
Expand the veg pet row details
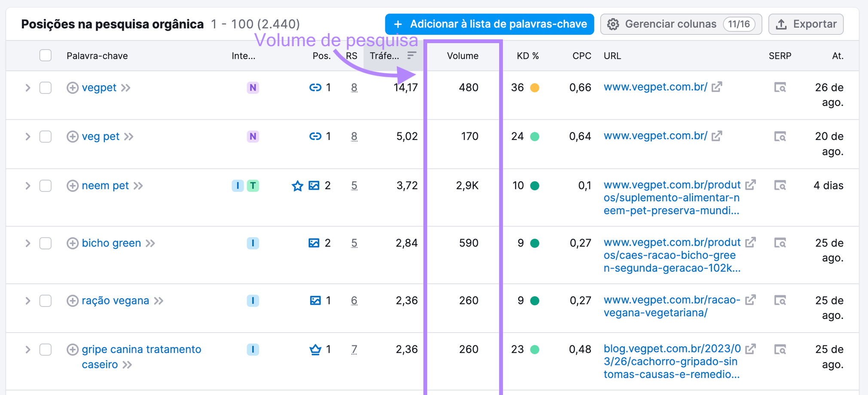[28, 137]
